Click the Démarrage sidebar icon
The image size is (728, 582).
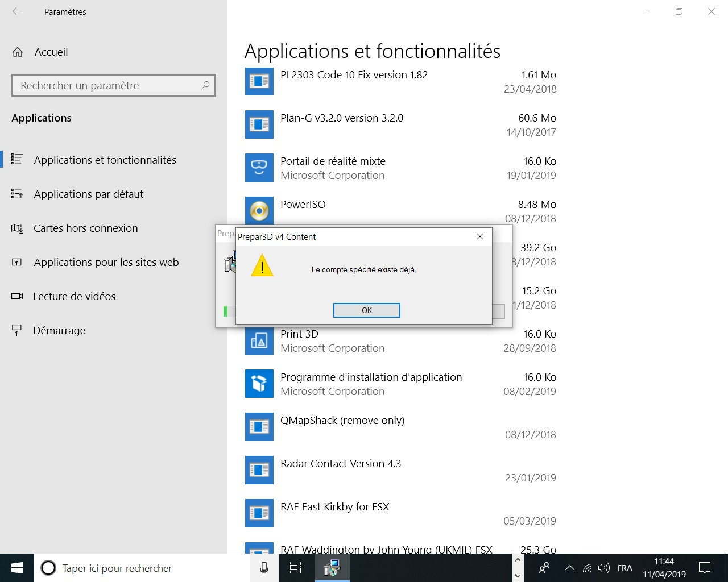tap(17, 330)
